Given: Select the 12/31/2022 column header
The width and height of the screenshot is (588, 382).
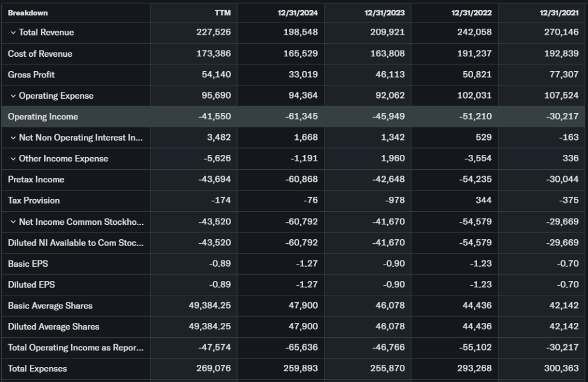Looking at the screenshot, I should point(475,13).
